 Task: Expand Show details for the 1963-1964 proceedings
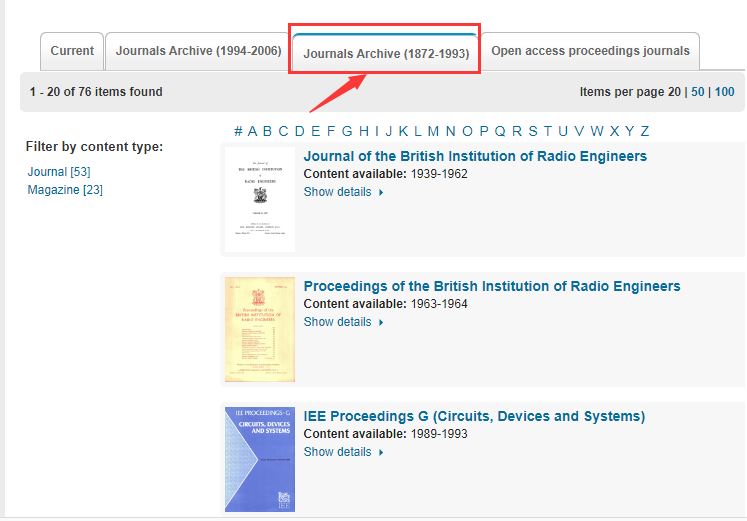(343, 322)
